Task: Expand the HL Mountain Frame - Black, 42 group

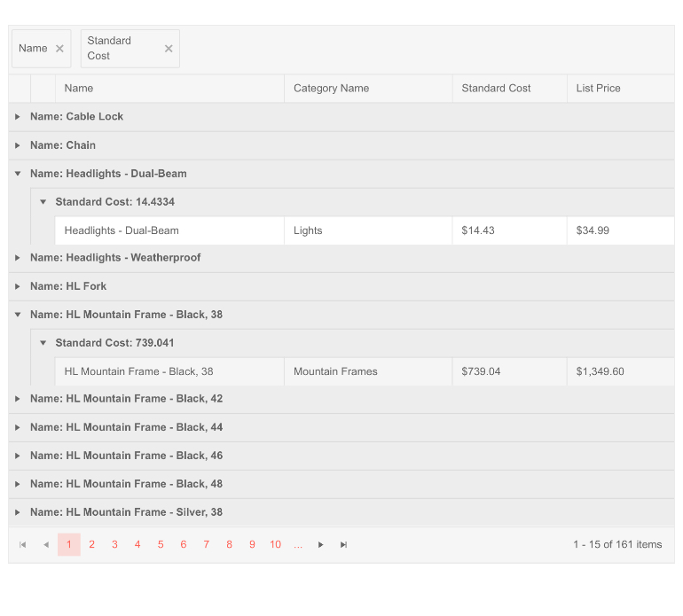Action: pyautogui.click(x=18, y=399)
